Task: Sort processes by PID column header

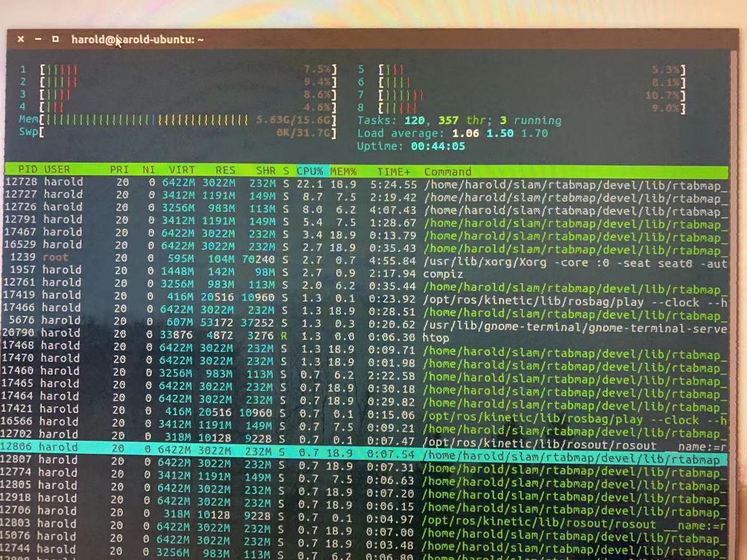Action: (x=27, y=170)
